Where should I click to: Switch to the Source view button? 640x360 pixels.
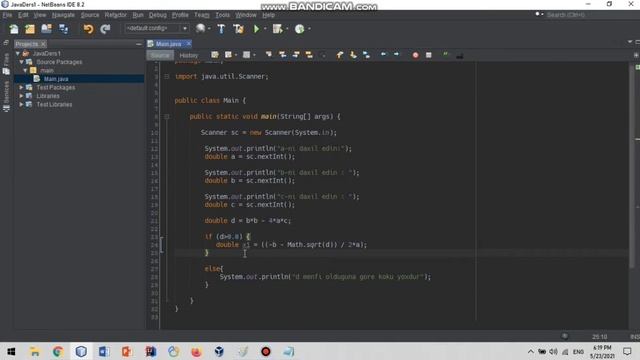(x=160, y=55)
